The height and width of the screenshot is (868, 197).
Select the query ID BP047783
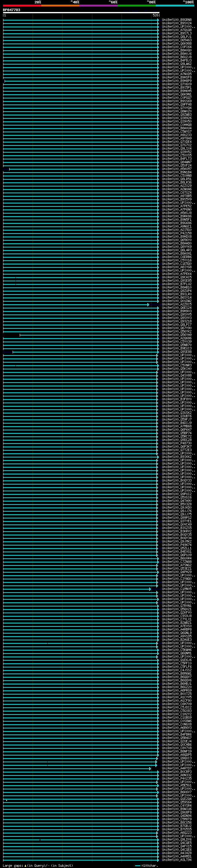pyautogui.click(x=11, y=10)
